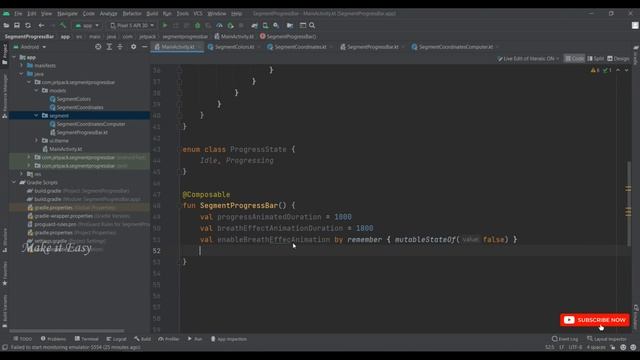This screenshot has width=640, height=360.
Task: Expand the manifests folder
Action: click(x=21, y=65)
